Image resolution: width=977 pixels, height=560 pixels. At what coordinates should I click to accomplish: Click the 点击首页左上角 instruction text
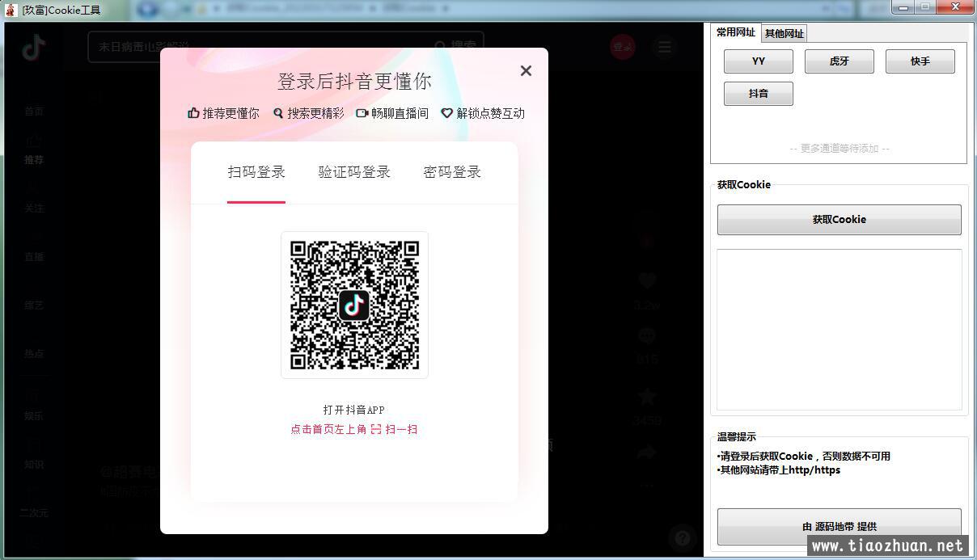328,429
